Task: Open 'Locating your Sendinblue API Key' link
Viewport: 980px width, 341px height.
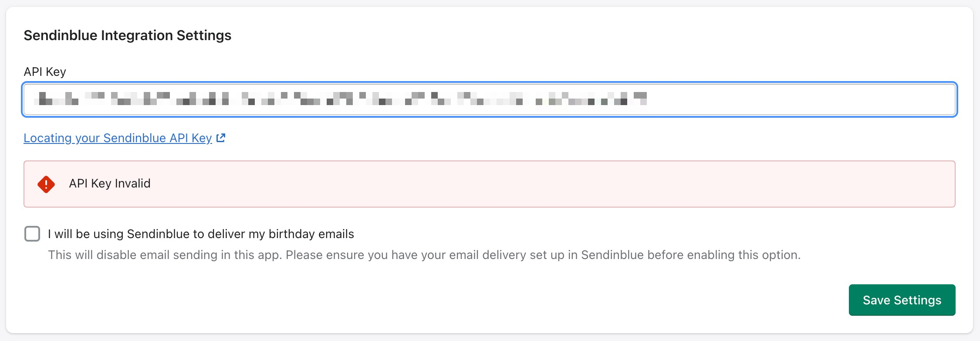Action: (x=118, y=138)
